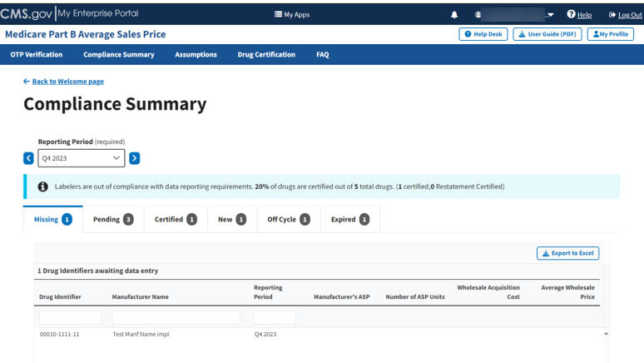Select the Certified tab
This screenshot has width=644, height=363.
coord(176,219)
